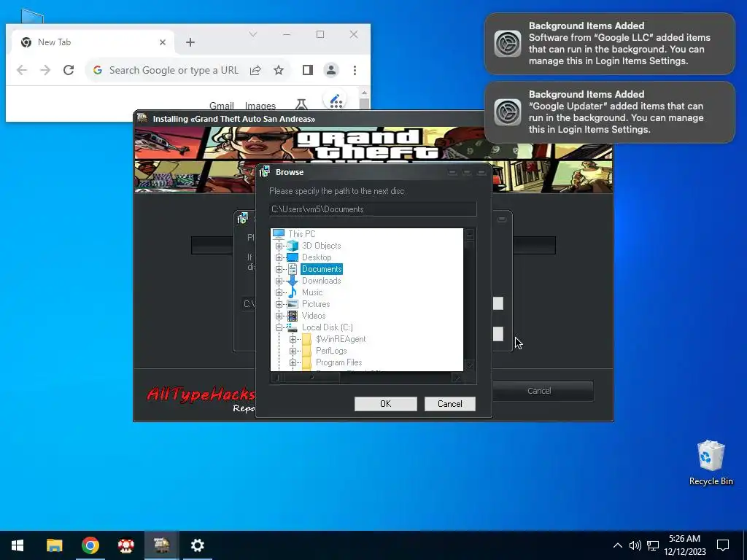The image size is (747, 560).
Task: Select Videos in the folder tree
Action: click(x=314, y=316)
